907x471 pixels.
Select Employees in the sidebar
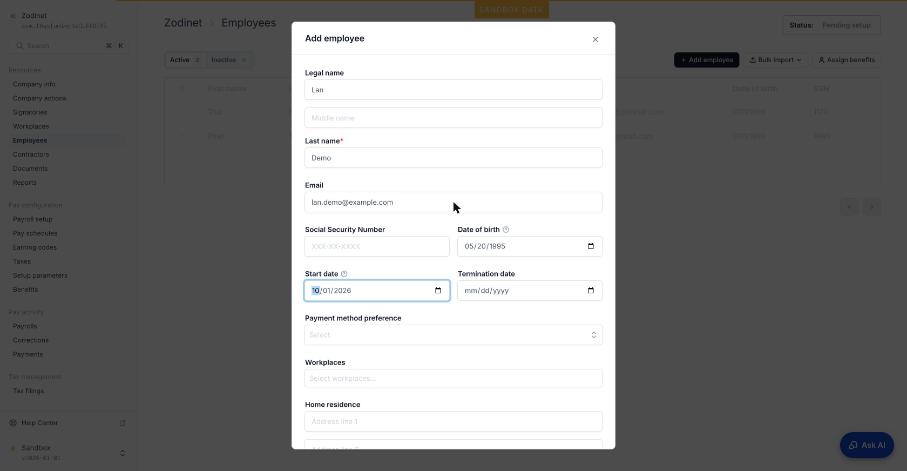[x=30, y=141]
